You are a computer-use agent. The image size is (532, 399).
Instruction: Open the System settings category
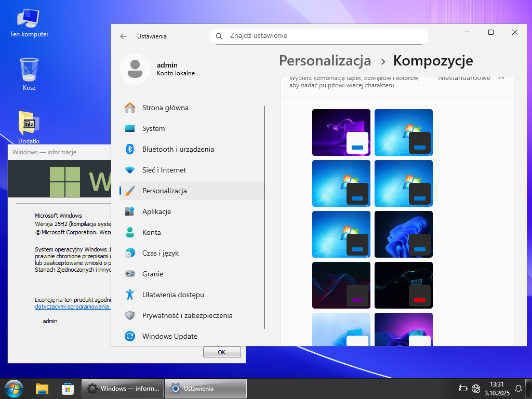tap(153, 128)
